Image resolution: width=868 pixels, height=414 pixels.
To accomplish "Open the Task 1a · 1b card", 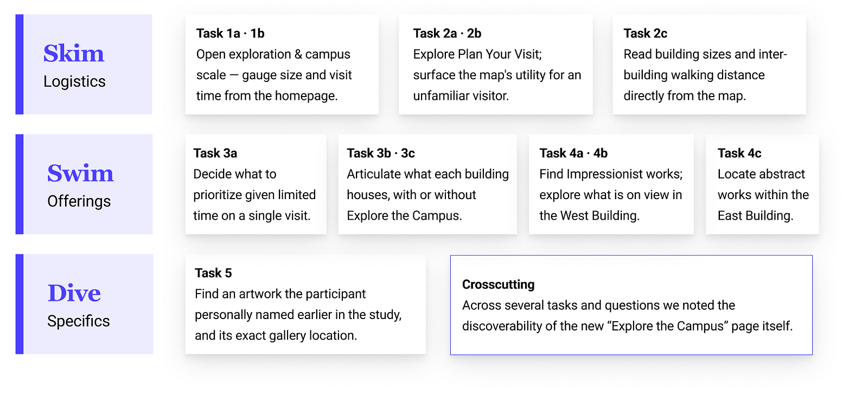I will pos(282,65).
